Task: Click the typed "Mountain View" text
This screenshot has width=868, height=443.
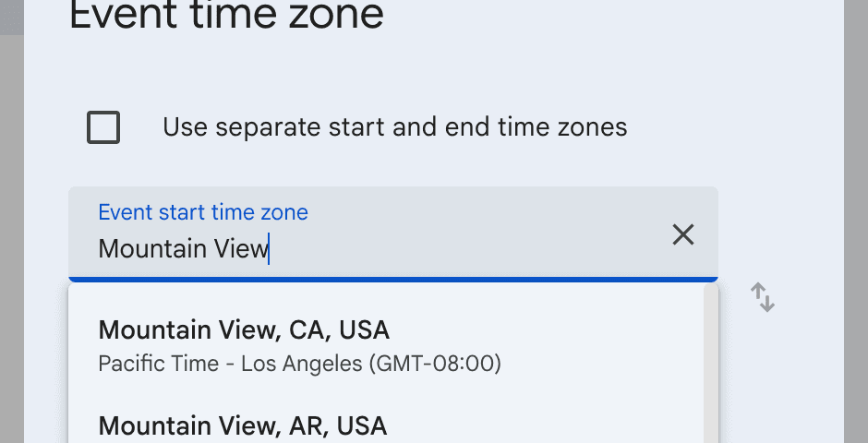Action: (x=183, y=248)
